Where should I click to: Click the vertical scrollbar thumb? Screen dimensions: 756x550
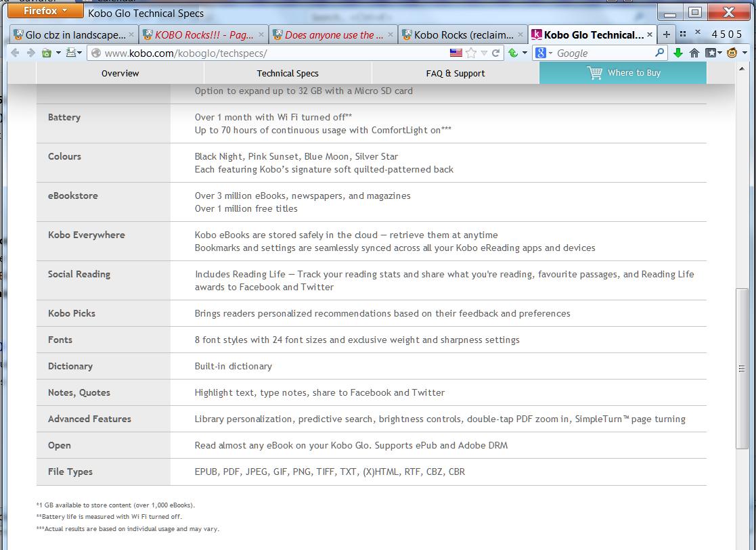click(x=742, y=369)
